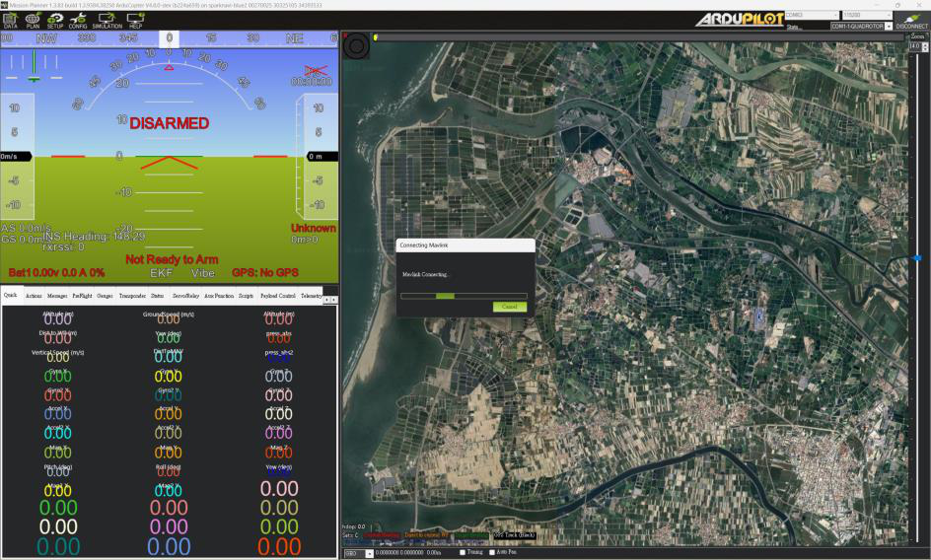Click the GPS: No GPS text in HUD
Screen dimensions: 931x560
(x=265, y=272)
